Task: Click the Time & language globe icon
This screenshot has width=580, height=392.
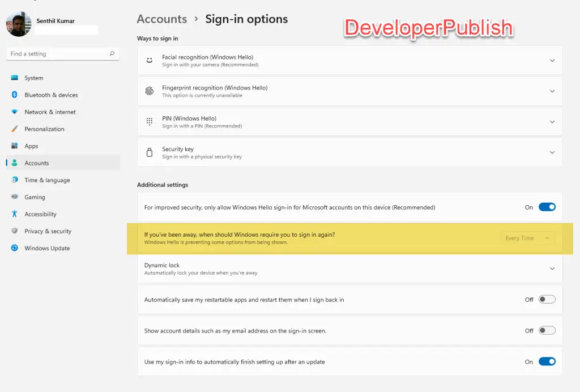Action: 14,180
